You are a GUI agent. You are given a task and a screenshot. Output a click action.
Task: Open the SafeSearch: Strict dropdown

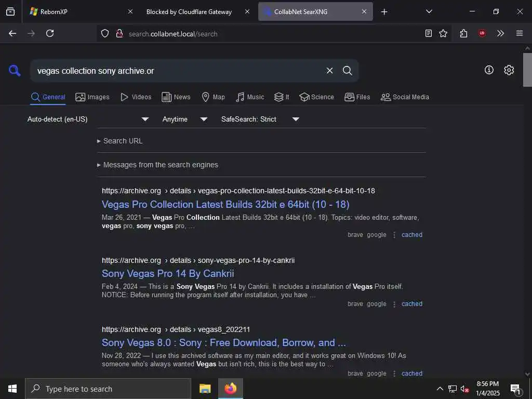[x=260, y=119]
